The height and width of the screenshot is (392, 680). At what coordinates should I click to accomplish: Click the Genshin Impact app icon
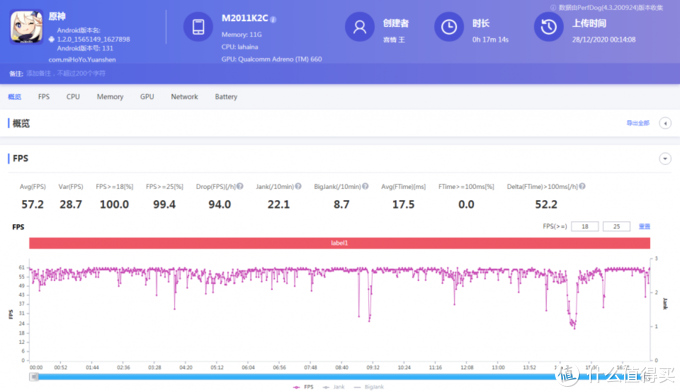coord(26,27)
